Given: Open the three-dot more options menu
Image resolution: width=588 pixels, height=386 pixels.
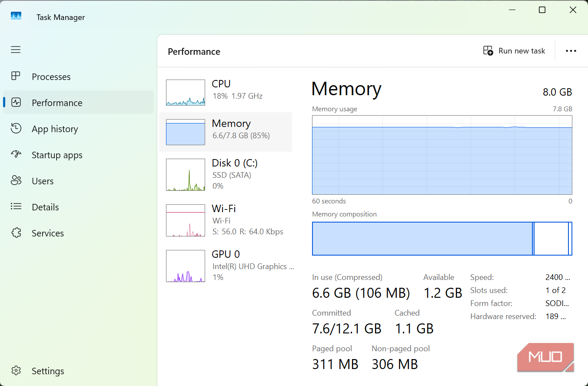Looking at the screenshot, I should 571,51.
